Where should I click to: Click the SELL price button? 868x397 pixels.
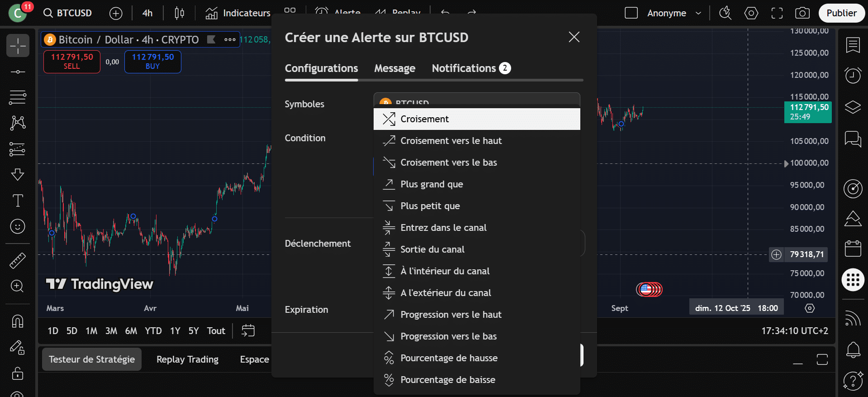coord(71,62)
